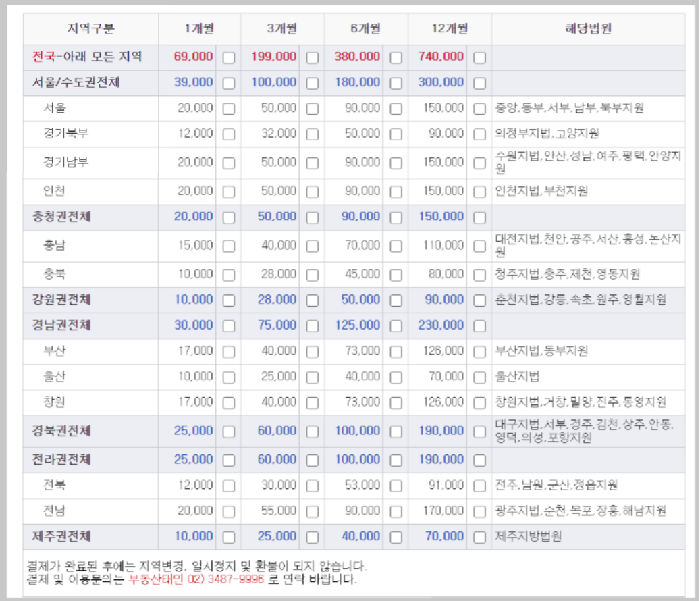Click the 창원 row label

click(x=54, y=402)
